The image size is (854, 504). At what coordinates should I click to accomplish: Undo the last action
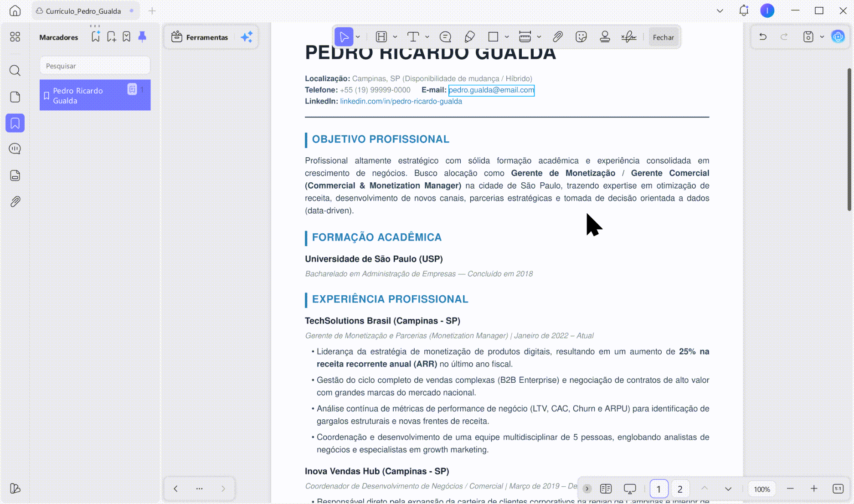[x=763, y=37]
